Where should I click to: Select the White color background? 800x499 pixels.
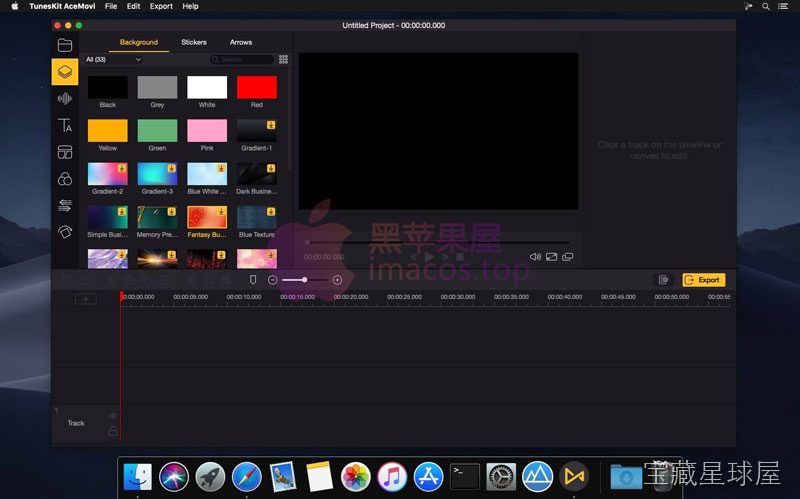pos(207,87)
